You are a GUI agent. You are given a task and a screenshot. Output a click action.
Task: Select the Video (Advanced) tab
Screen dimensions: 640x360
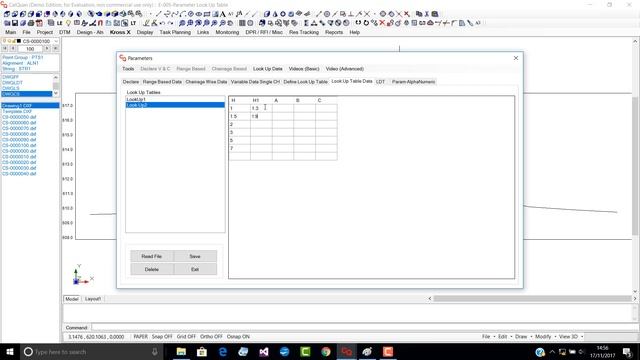[344, 69]
